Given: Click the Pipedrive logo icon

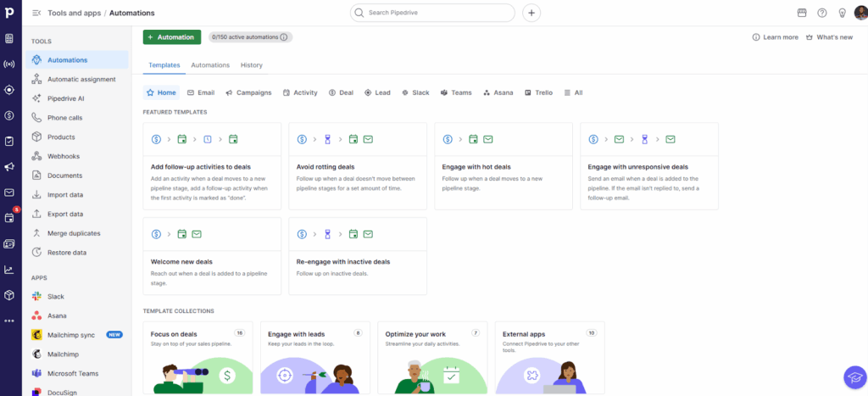Looking at the screenshot, I should [10, 13].
